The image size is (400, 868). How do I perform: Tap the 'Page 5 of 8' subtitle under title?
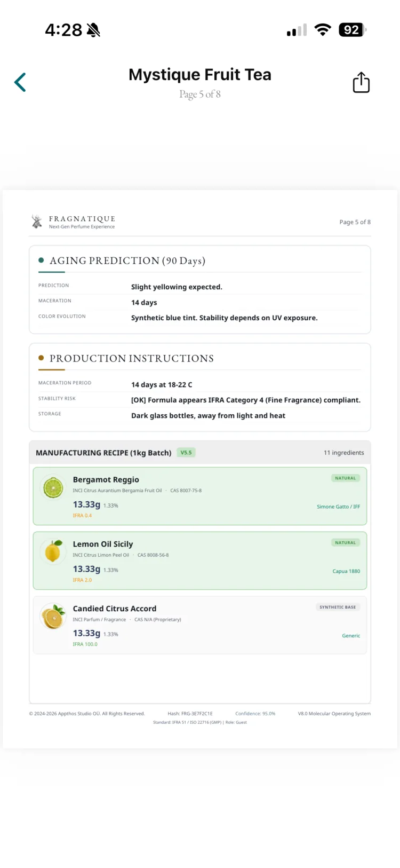pos(200,94)
